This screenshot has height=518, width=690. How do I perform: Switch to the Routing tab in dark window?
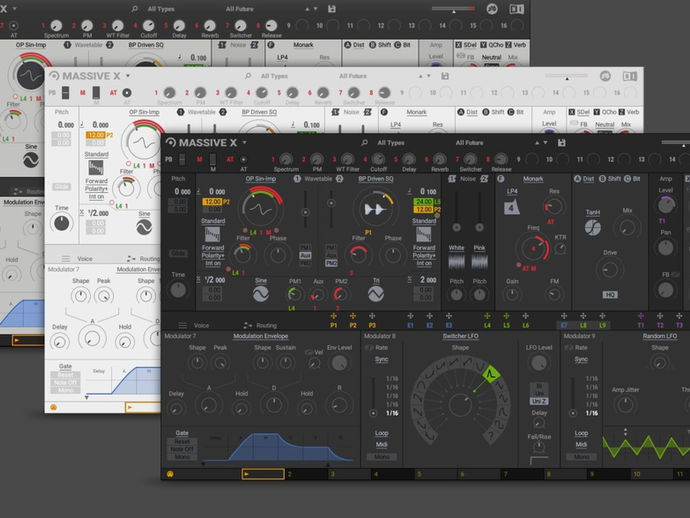(x=266, y=325)
